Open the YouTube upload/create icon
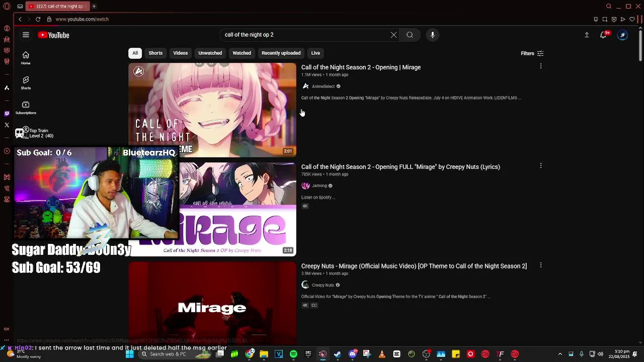Image resolution: width=644 pixels, height=362 pixels. (x=587, y=35)
